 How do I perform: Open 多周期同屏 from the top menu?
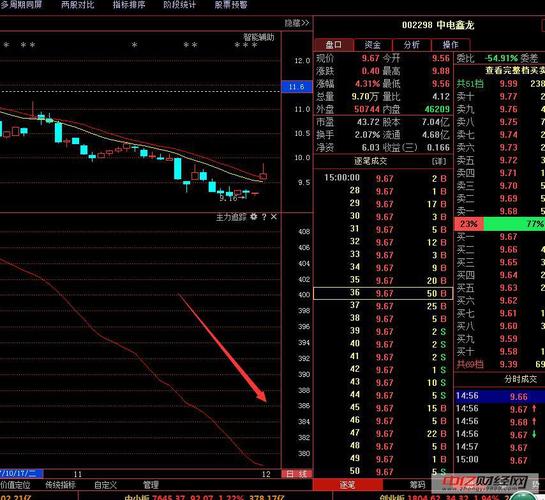pyautogui.click(x=22, y=5)
